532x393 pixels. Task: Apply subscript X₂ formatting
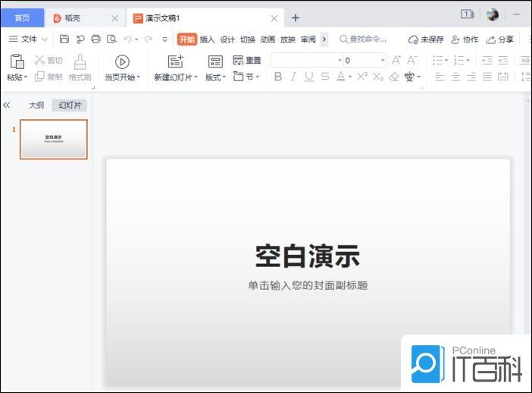coord(378,77)
